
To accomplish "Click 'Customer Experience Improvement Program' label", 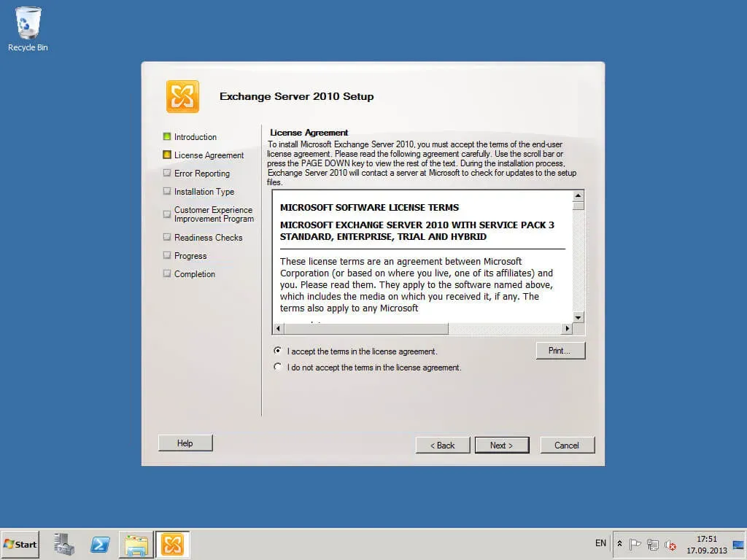I will 214,214.
